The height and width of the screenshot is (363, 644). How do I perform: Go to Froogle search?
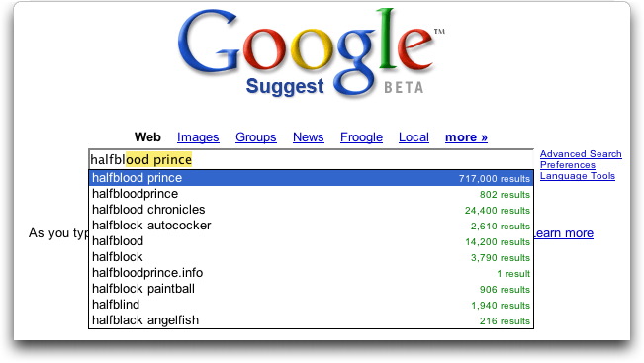361,137
